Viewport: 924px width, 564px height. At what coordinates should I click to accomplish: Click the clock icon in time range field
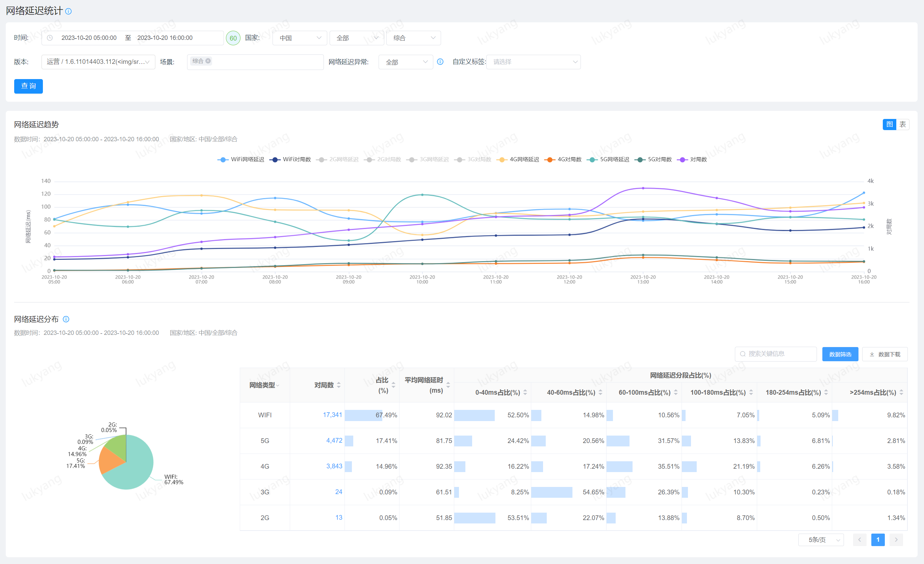(x=50, y=38)
